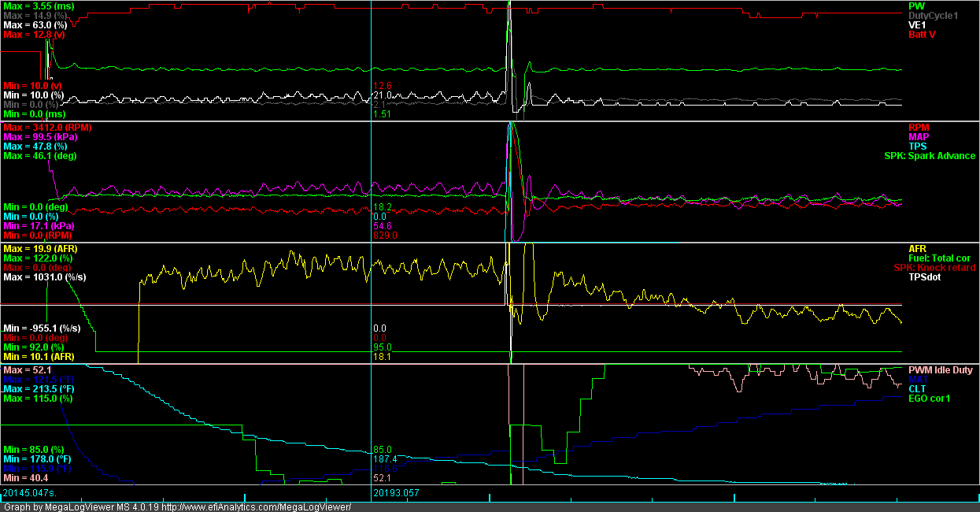Screen dimensions: 980x512
Task: Select the AFR channel legend label
Action: coord(916,247)
